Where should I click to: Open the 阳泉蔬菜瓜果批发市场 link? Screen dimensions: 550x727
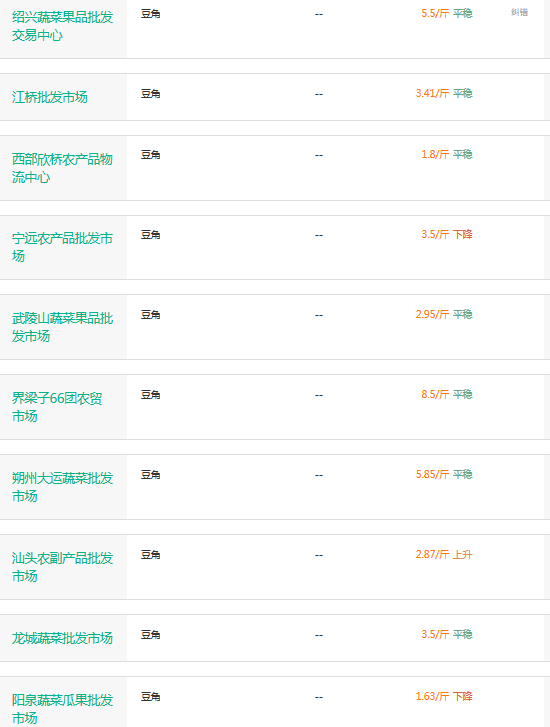63,709
